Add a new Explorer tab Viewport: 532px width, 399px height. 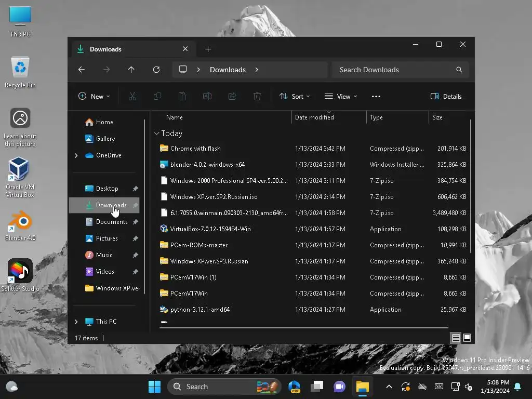coord(208,49)
